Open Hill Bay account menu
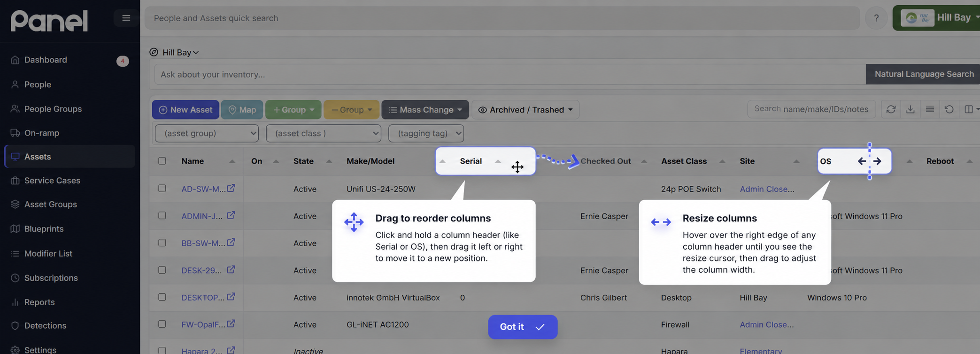The image size is (980, 354). [937, 18]
